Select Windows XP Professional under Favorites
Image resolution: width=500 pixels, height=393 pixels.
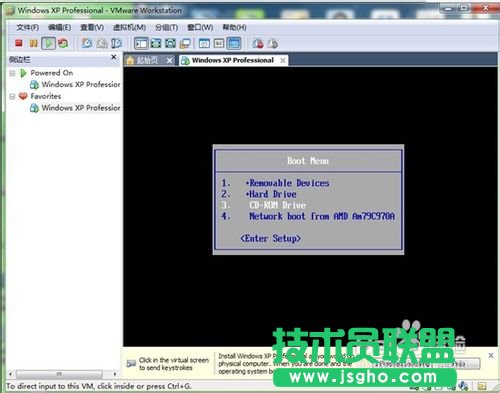click(x=81, y=108)
